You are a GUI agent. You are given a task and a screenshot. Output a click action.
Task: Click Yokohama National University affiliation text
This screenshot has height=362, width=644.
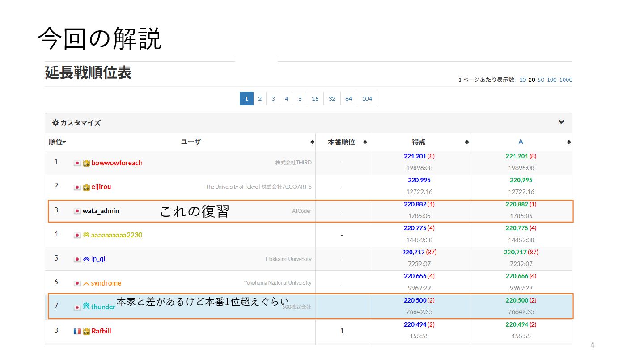pos(278,283)
